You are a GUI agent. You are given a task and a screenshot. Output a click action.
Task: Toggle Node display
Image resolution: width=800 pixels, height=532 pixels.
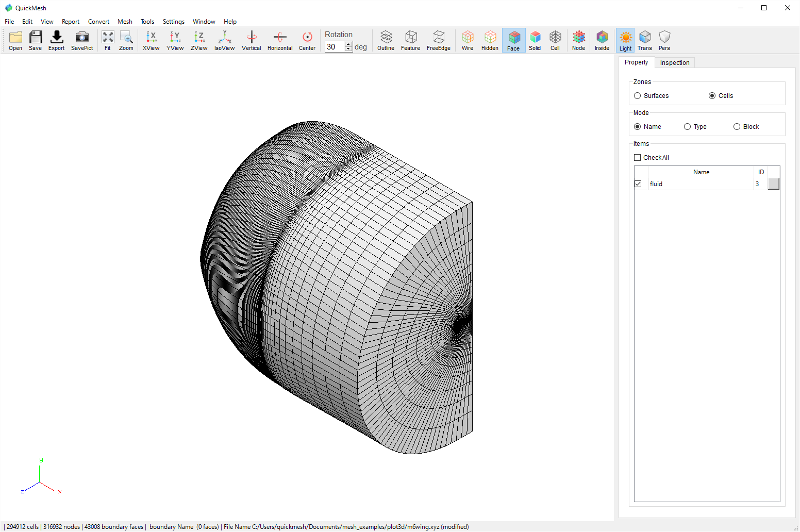tap(579, 40)
